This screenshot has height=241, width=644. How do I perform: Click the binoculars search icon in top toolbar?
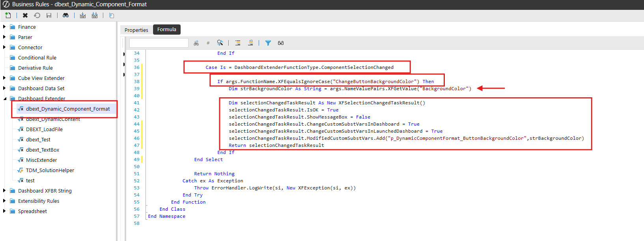(x=65, y=15)
